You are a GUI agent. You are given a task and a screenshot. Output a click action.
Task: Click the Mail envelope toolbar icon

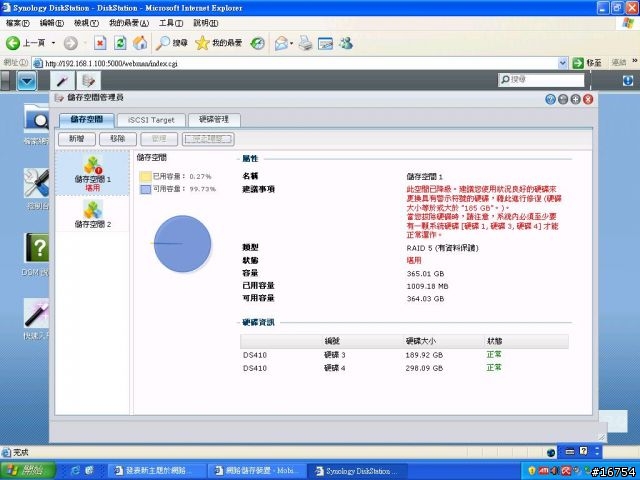(282, 43)
